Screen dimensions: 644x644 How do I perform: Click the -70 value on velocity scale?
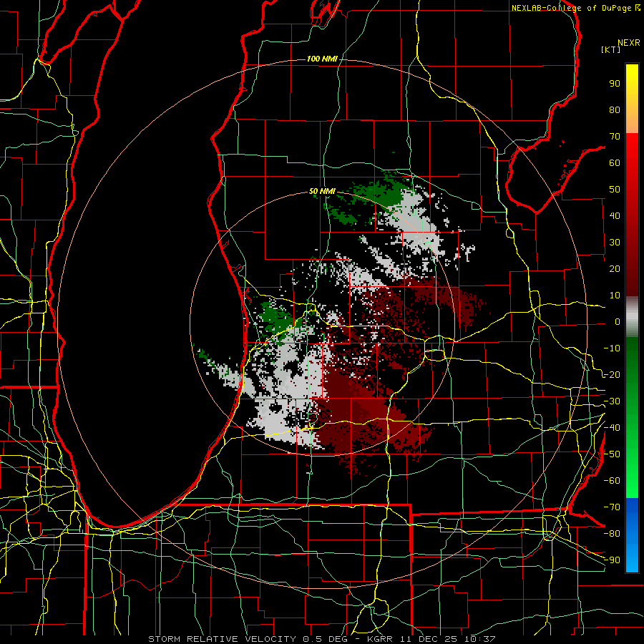(612, 507)
